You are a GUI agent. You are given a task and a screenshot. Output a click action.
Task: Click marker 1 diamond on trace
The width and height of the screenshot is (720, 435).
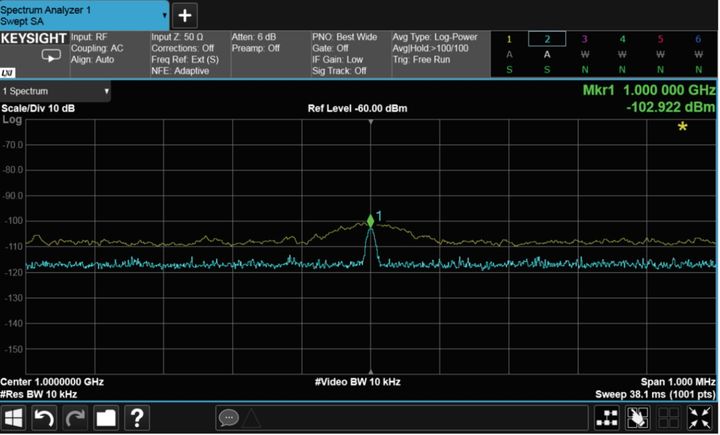[x=370, y=221]
